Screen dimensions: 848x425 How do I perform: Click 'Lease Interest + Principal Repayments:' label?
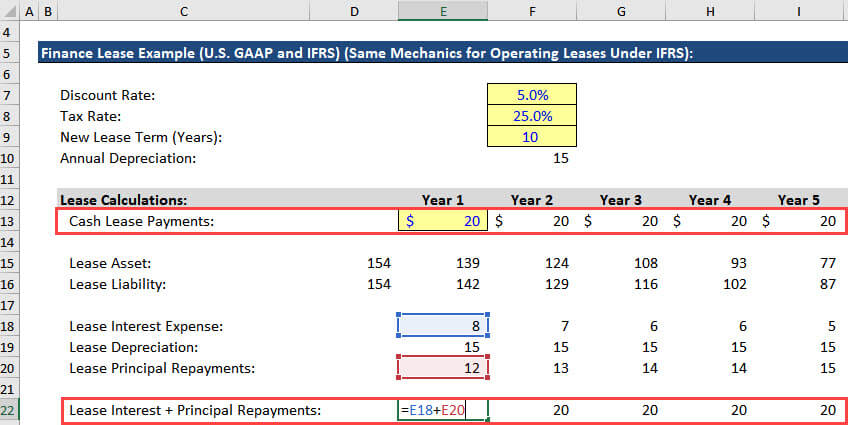pyautogui.click(x=195, y=410)
